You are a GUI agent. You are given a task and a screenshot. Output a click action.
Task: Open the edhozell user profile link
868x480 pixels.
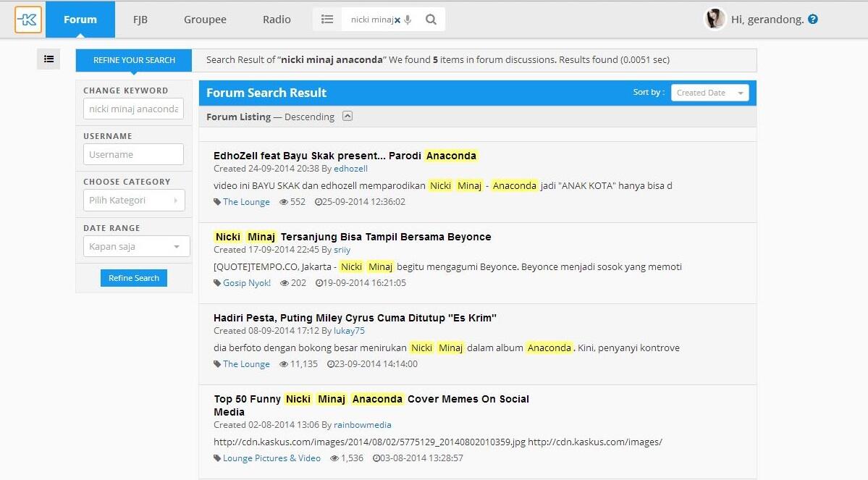350,169
